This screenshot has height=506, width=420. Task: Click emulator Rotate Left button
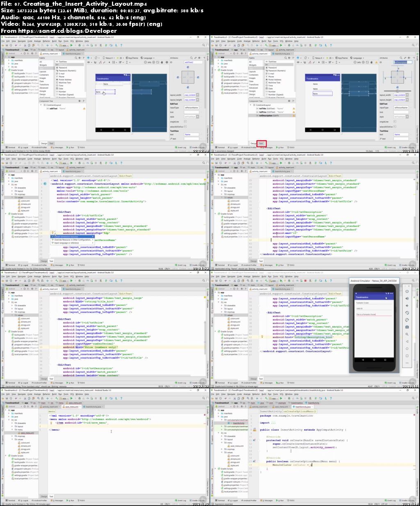click(x=407, y=313)
